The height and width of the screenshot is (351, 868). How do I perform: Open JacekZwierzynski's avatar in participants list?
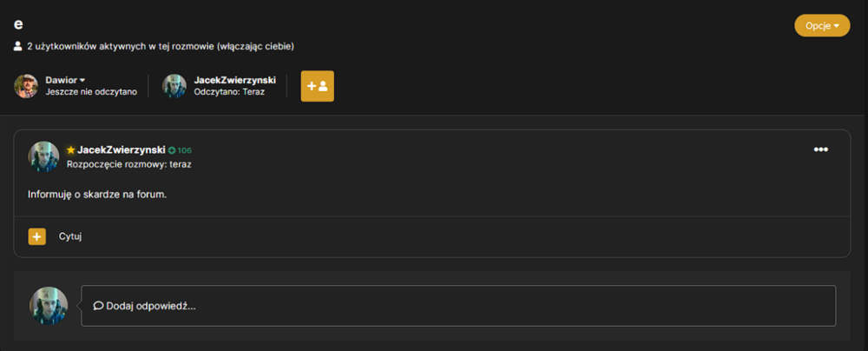tap(174, 86)
